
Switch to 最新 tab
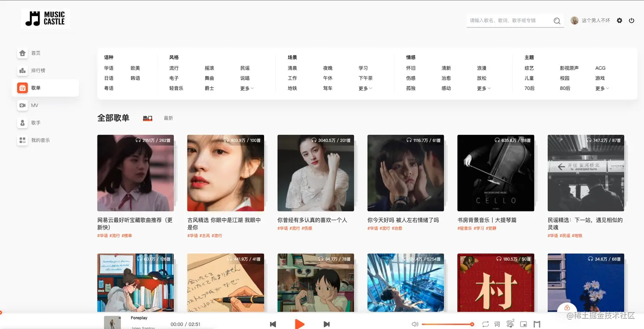point(168,118)
